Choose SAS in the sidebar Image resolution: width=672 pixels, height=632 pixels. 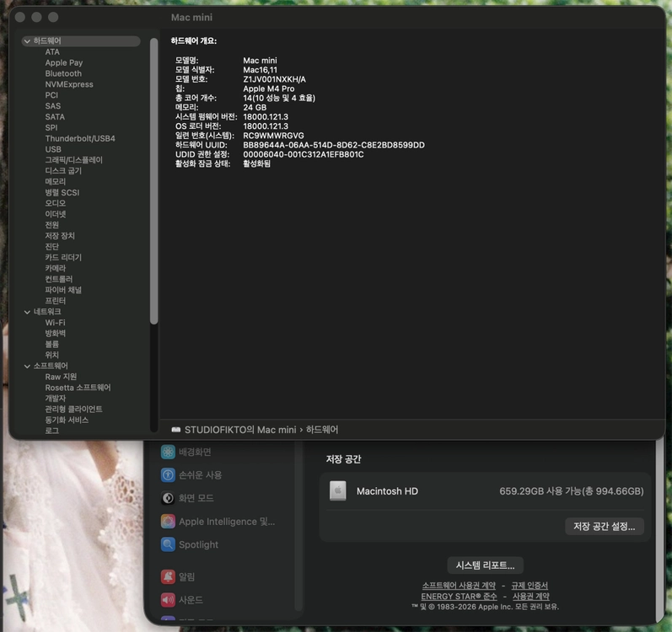[x=53, y=106]
